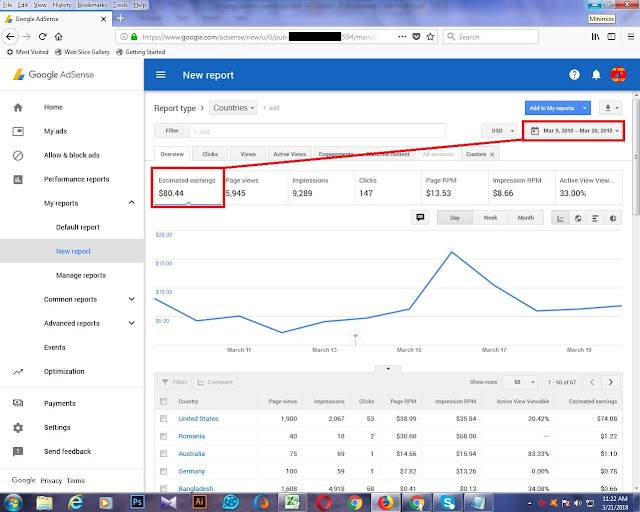This screenshot has height=512, width=640.
Task: Switch to pie chart view
Action: click(613, 218)
